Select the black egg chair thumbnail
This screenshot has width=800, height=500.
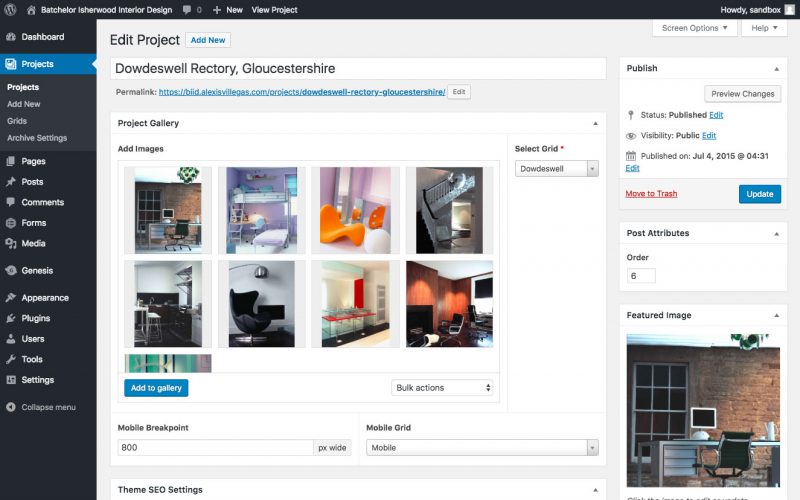pos(262,304)
